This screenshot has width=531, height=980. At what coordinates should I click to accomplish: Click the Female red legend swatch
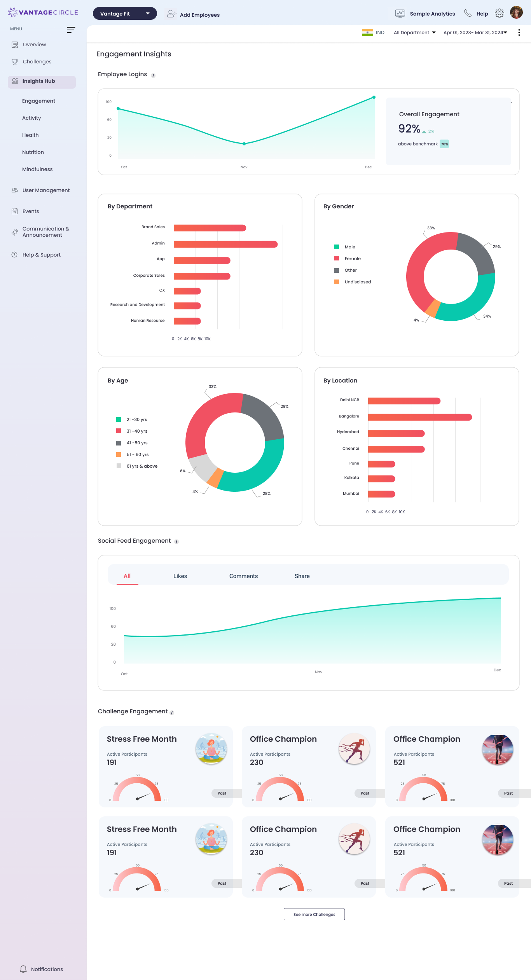pos(337,259)
